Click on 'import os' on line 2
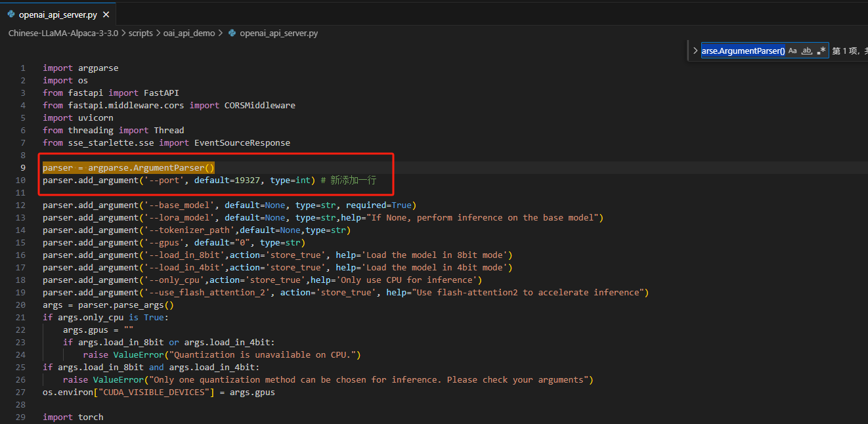 pos(66,81)
